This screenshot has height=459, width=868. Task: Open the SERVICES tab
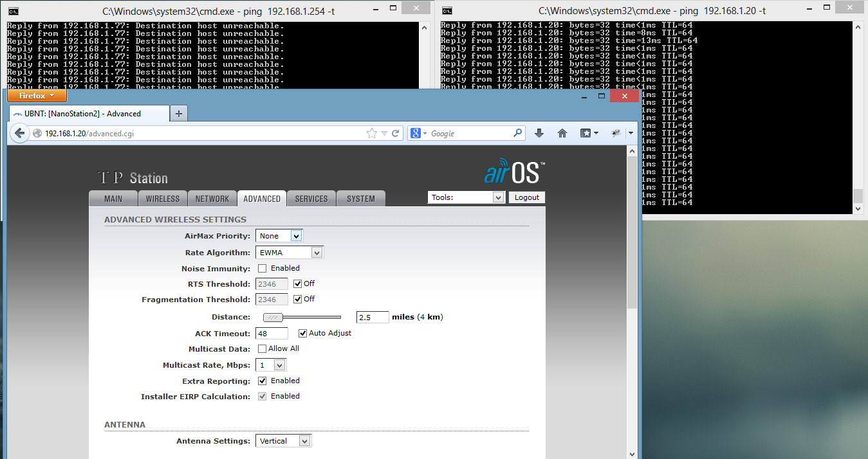pyautogui.click(x=311, y=199)
